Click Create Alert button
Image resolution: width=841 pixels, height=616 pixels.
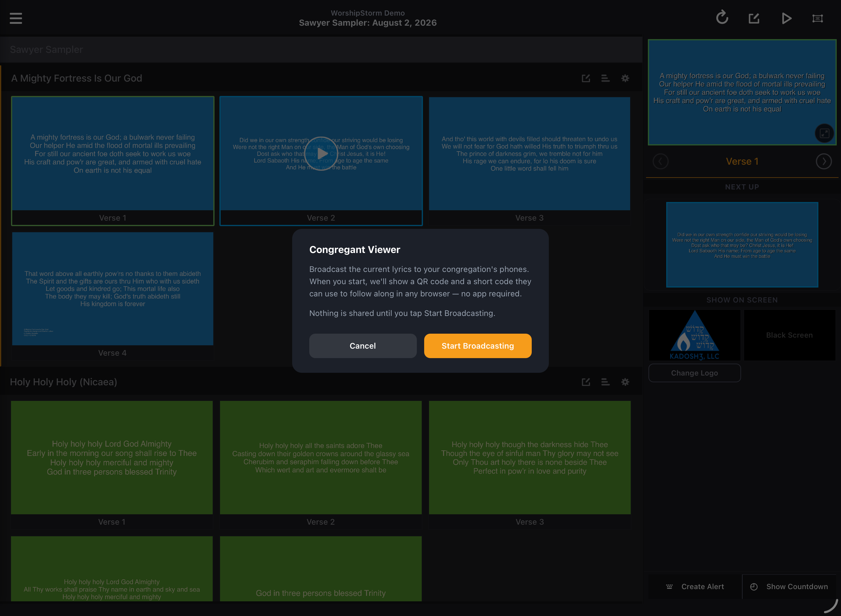[695, 587]
